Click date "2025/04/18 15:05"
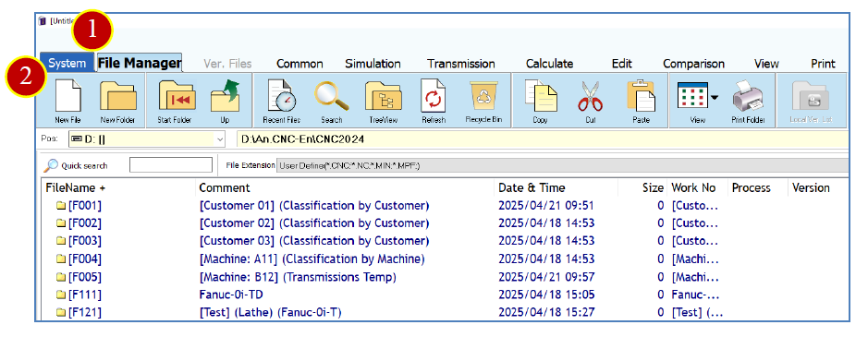 [x=546, y=295]
